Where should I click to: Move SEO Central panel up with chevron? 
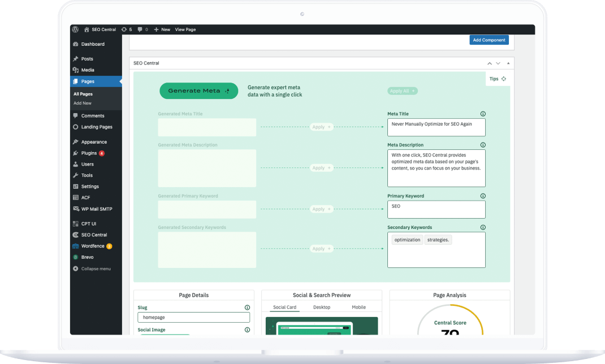pyautogui.click(x=489, y=63)
